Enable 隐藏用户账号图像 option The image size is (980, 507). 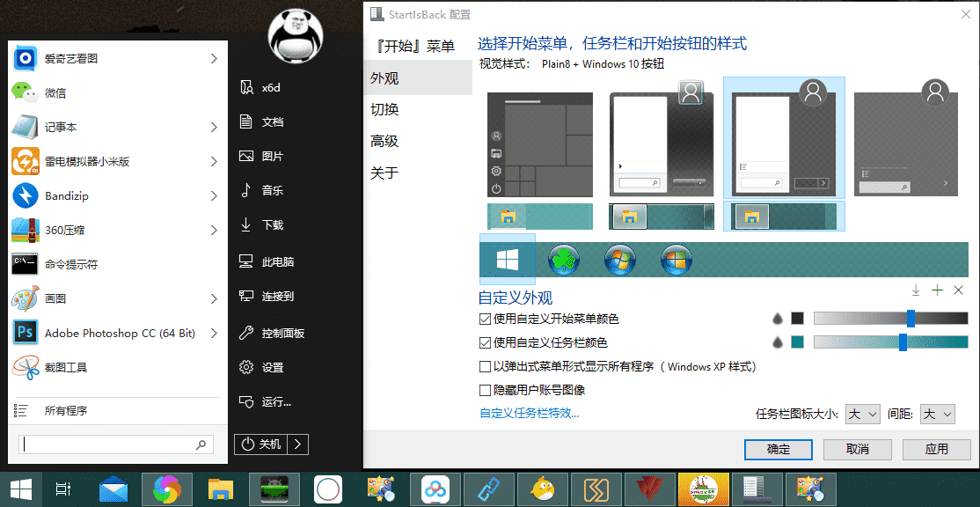tap(485, 389)
